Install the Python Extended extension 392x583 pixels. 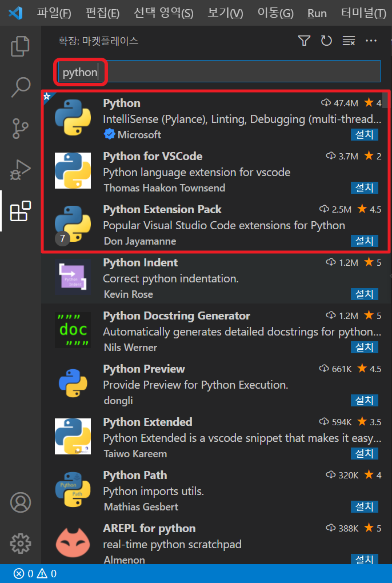pyautogui.click(x=365, y=454)
